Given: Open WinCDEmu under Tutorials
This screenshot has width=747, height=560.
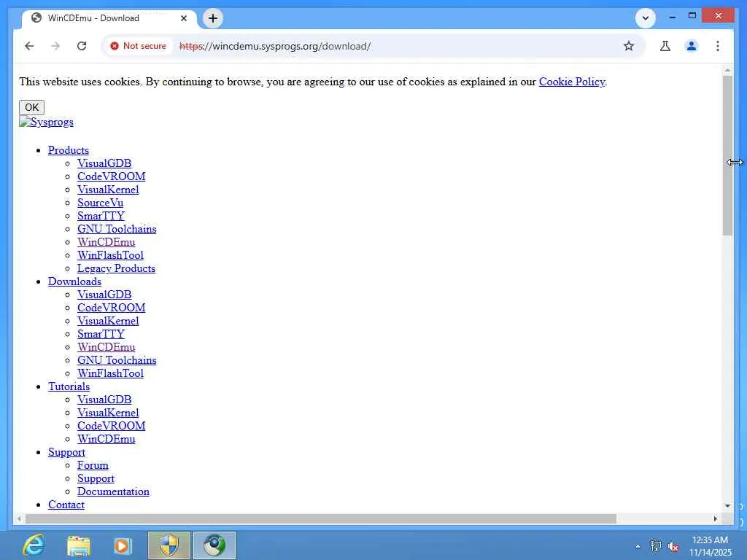Looking at the screenshot, I should [107, 439].
